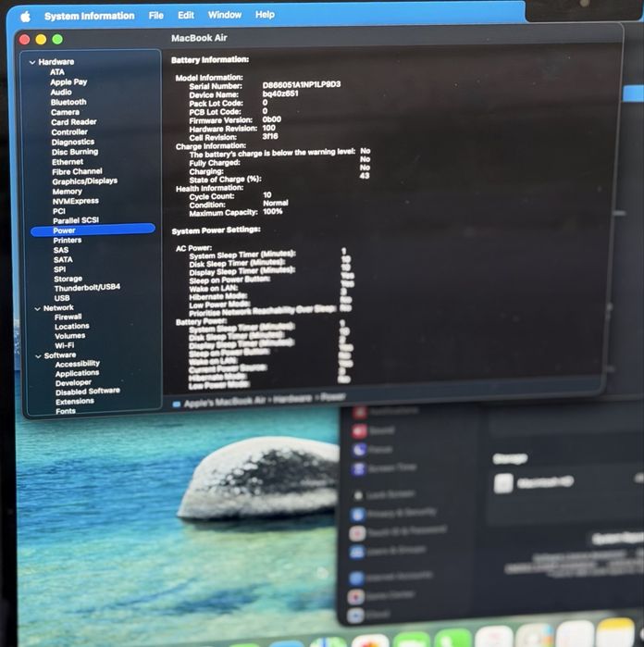
Task: Select Fibre Channel in the sidebar
Action: pyautogui.click(x=77, y=171)
